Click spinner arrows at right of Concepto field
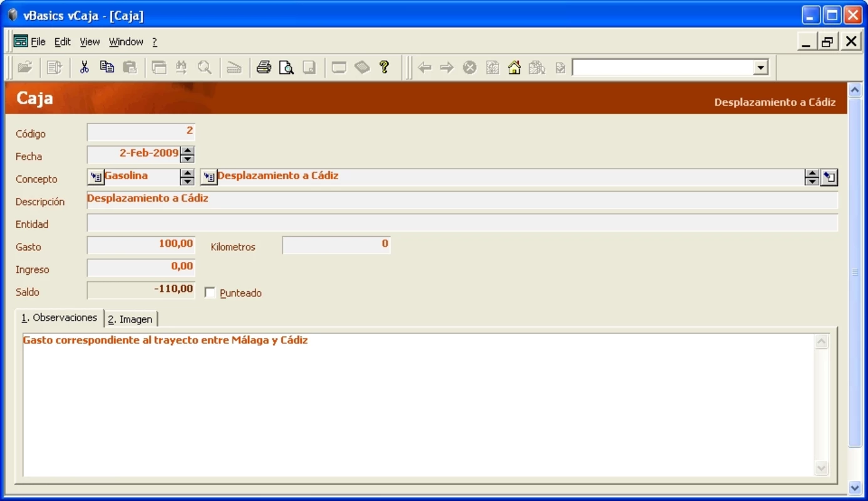This screenshot has height=501, width=868. coord(812,177)
